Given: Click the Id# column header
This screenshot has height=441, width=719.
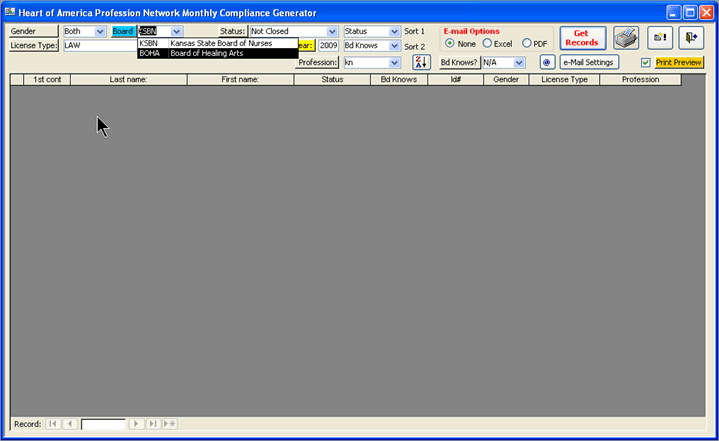Looking at the screenshot, I should click(455, 79).
